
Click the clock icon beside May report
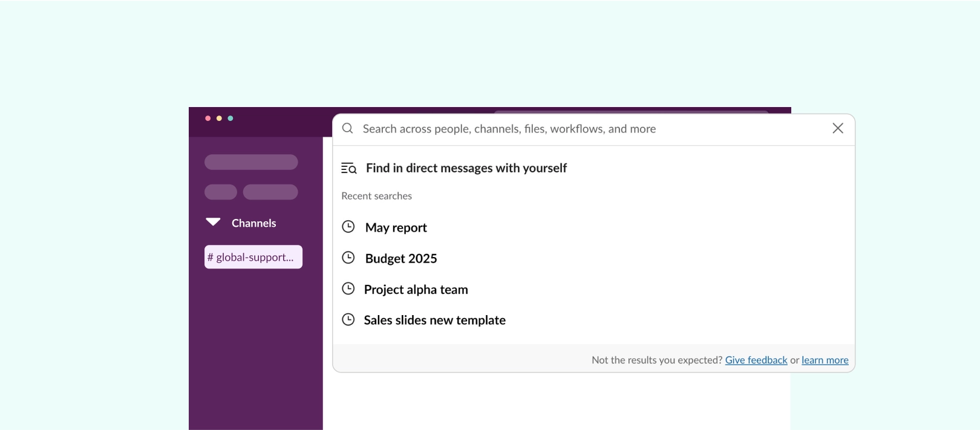tap(348, 227)
